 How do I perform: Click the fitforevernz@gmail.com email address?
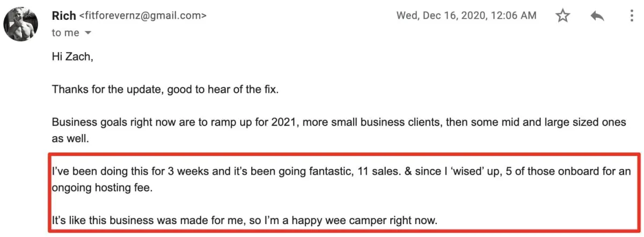142,16
